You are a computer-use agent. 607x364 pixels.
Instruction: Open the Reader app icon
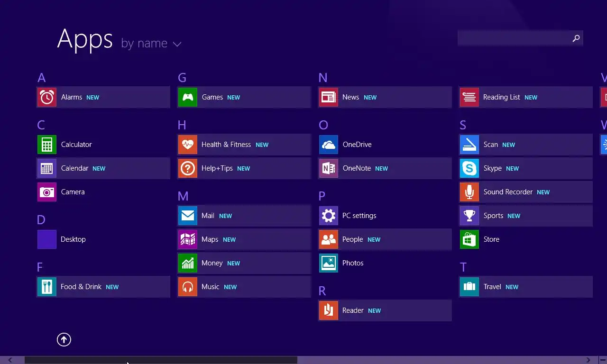[x=329, y=310]
